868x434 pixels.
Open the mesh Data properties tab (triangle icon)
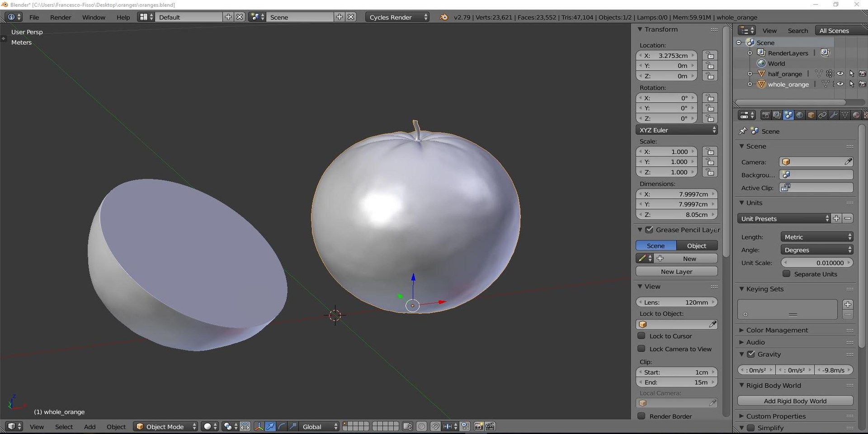point(844,115)
